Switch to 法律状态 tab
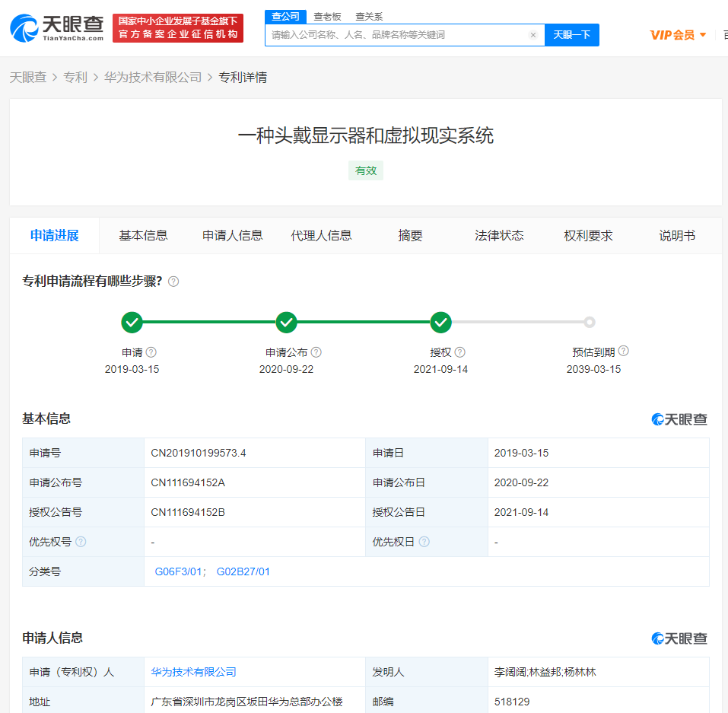This screenshot has width=728, height=713. [x=499, y=235]
